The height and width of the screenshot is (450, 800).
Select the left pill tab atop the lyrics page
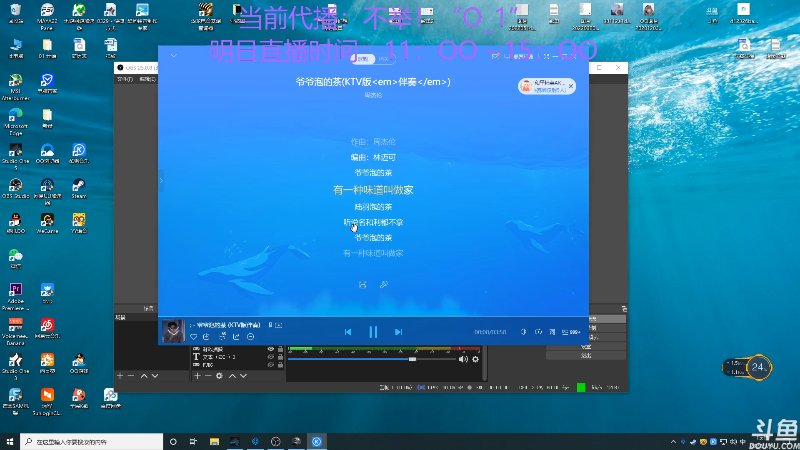[363, 59]
